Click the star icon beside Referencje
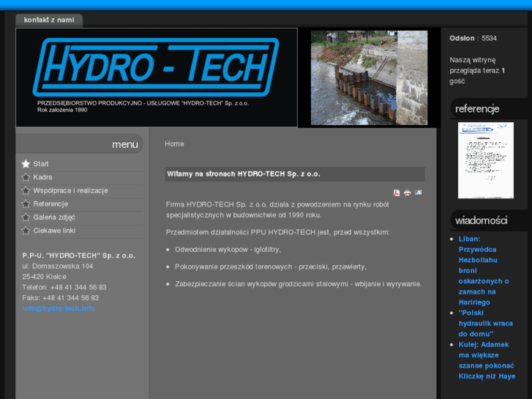The width and height of the screenshot is (532, 399). (26, 204)
